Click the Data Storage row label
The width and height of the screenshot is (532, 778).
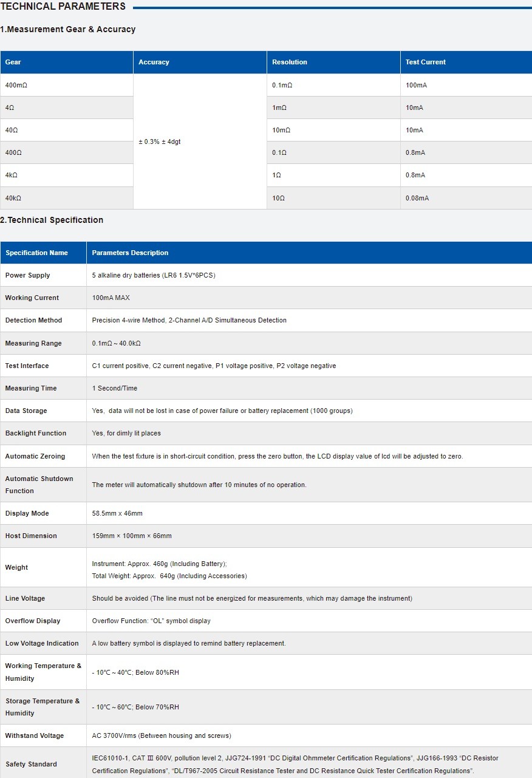tap(26, 411)
